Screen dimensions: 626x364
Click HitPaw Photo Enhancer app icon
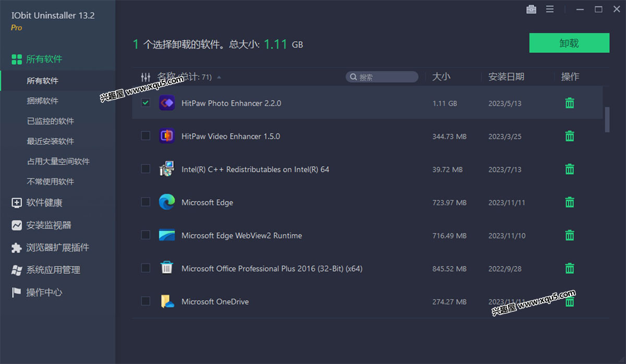point(167,103)
